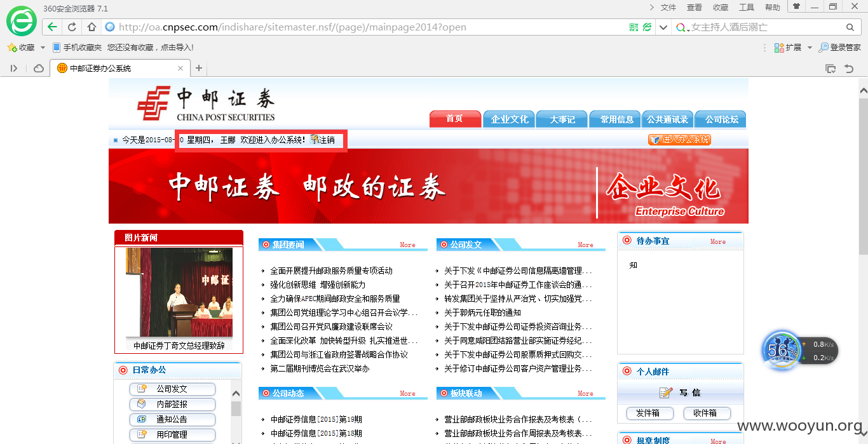868x444 pixels.
Task: Select the 公司论坛 navigation tab
Action: pyautogui.click(x=721, y=119)
